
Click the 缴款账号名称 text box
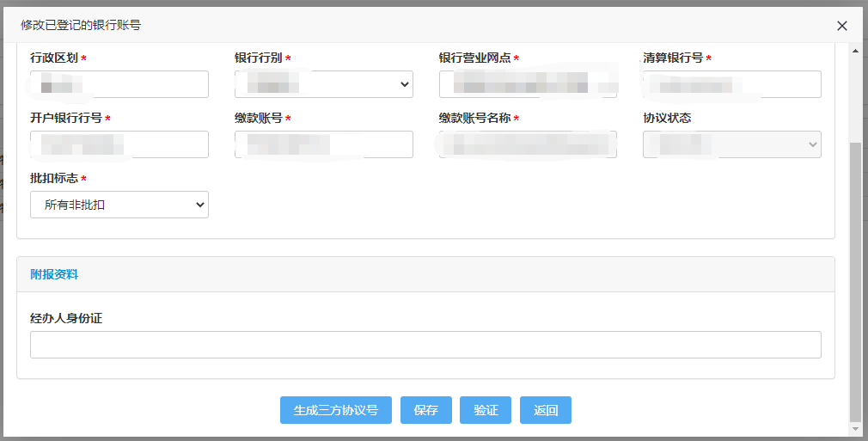point(528,144)
